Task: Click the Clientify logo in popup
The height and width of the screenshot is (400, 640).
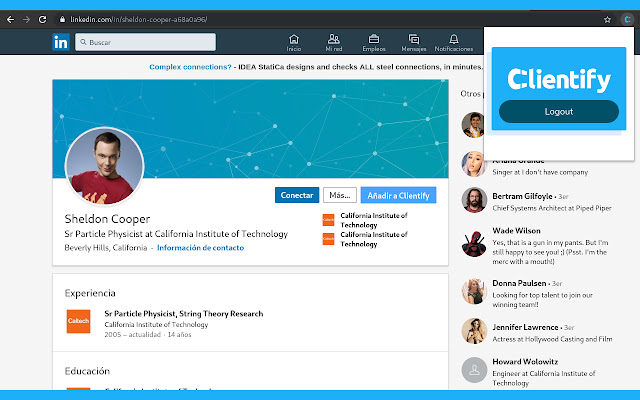Action: point(559,79)
